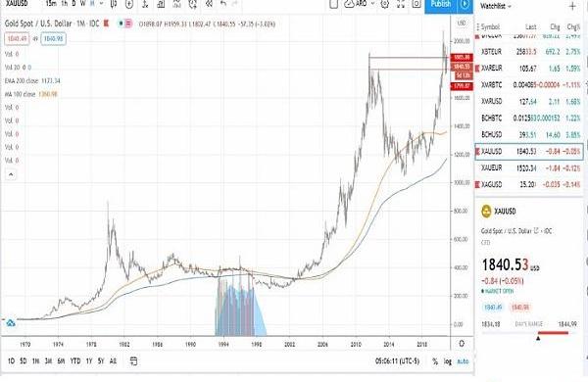Take a chart snapshot with the camera icon
This screenshot has height=382, width=588.
[x=416, y=4]
